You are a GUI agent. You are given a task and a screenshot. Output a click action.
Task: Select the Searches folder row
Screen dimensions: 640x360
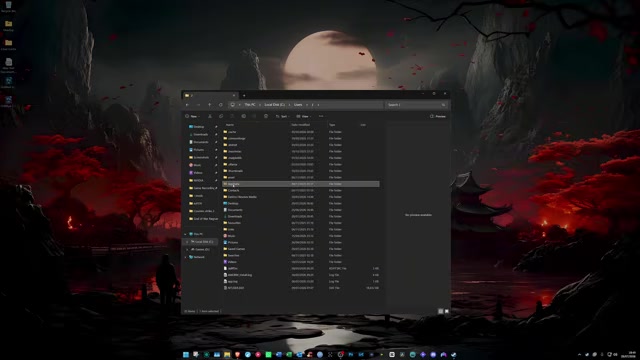click(x=301, y=256)
